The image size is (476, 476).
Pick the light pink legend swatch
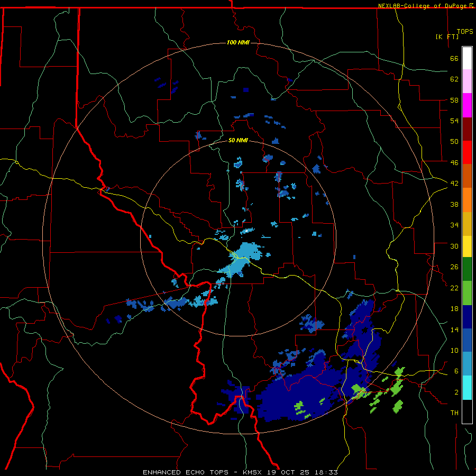(x=467, y=81)
